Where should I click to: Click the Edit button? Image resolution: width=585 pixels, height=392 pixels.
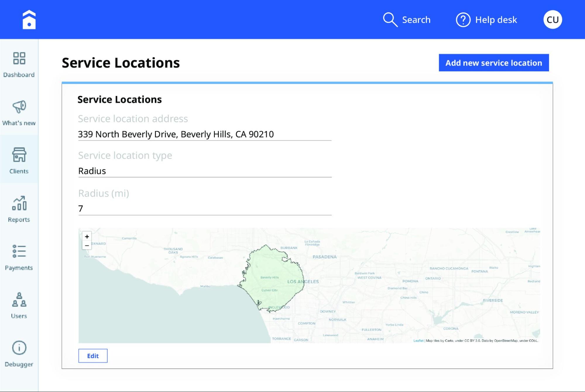point(93,356)
